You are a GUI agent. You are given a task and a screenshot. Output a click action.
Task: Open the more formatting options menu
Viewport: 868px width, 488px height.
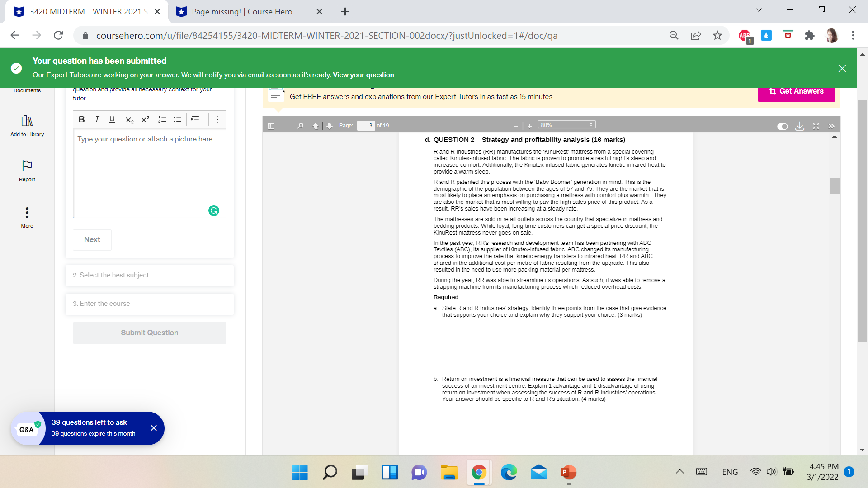[217, 119]
